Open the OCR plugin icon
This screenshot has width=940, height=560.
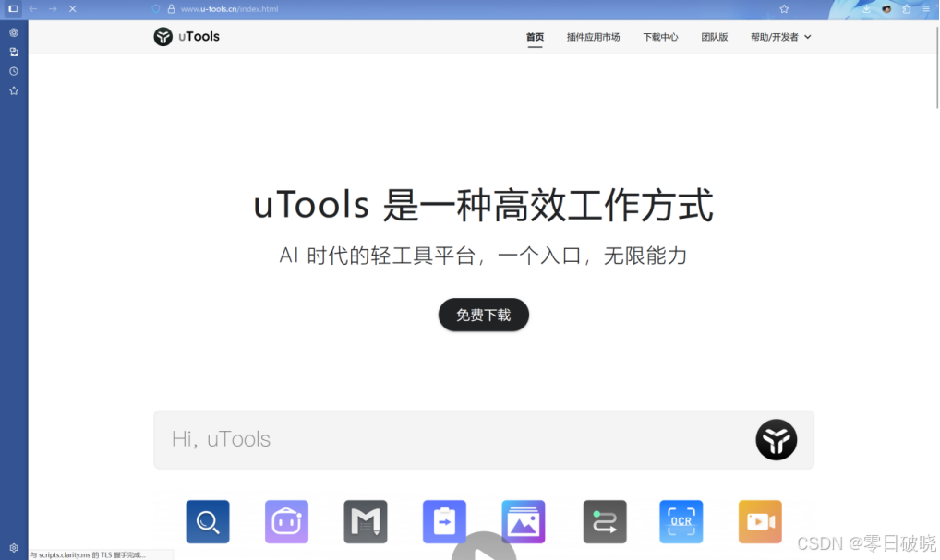click(x=681, y=521)
